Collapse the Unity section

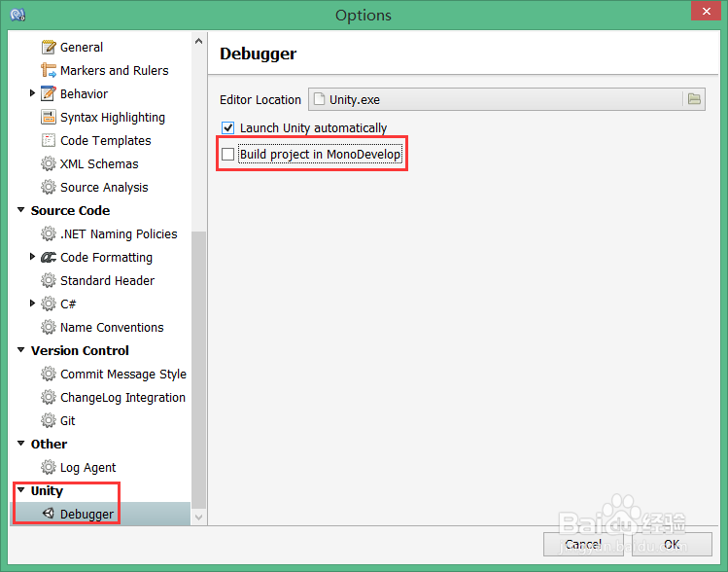pos(20,490)
